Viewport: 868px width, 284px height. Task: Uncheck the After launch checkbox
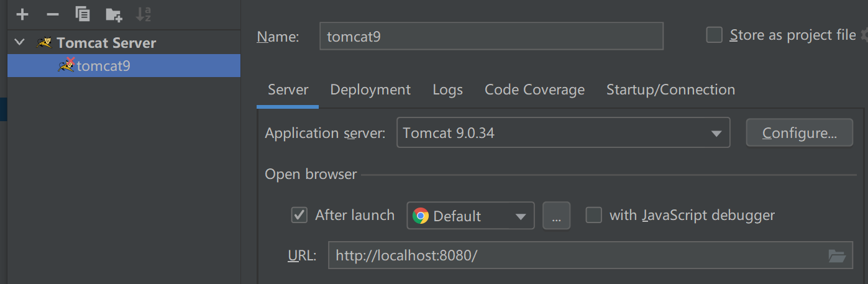coord(299,216)
